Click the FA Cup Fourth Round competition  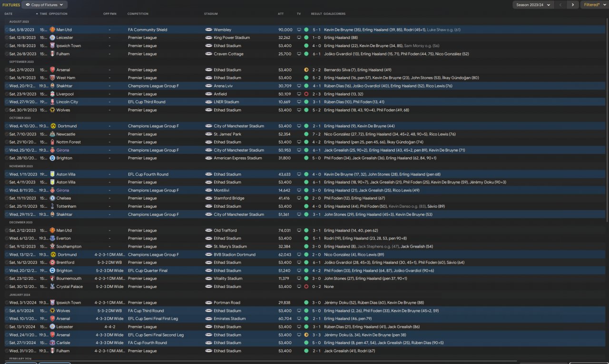[147, 343]
